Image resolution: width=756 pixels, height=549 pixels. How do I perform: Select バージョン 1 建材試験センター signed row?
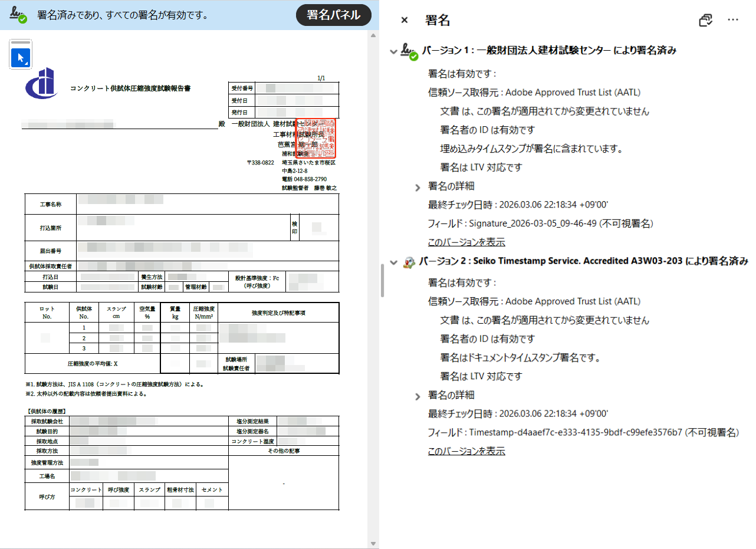pos(548,51)
